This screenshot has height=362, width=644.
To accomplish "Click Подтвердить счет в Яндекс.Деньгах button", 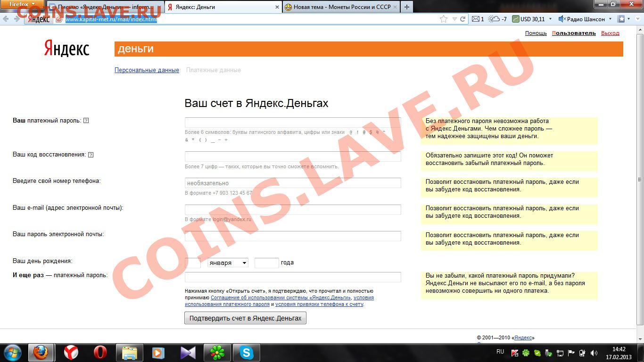I will (245, 318).
